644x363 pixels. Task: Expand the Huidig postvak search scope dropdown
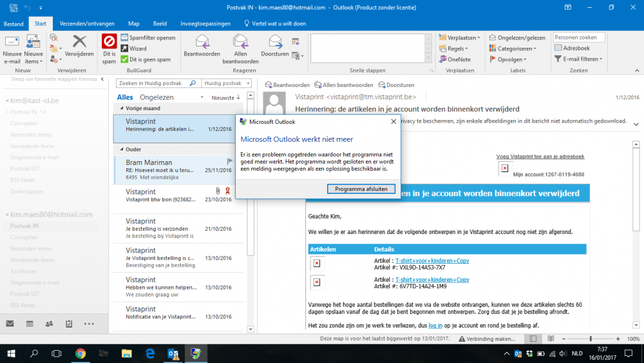coord(247,83)
